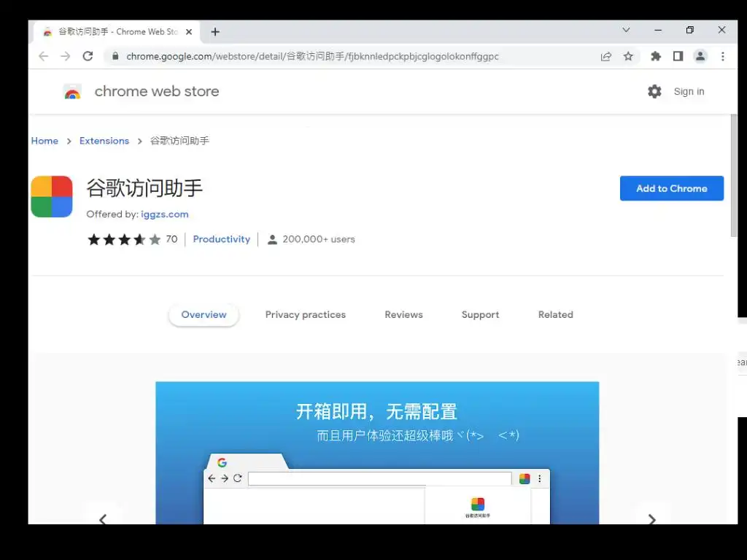Viewport: 747px width, 560px height.
Task: Toggle the side panel icon
Action: (678, 56)
